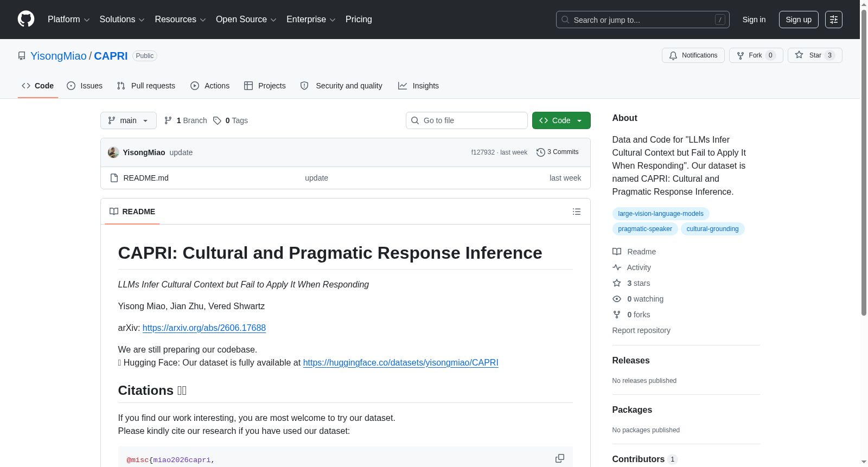
Task: Click the Notifications button
Action: [x=693, y=55]
